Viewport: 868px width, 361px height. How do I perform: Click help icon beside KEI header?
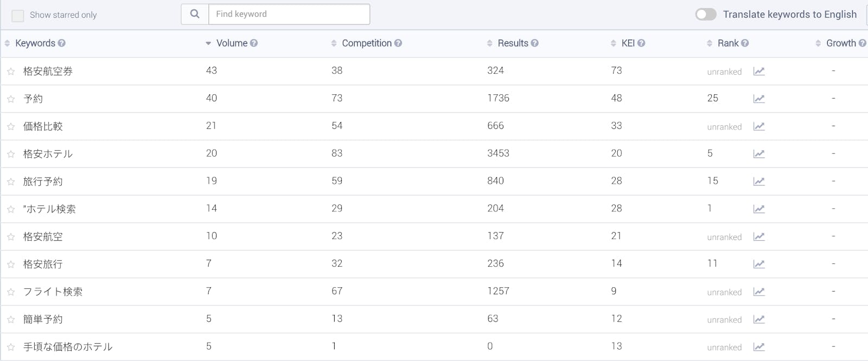point(641,43)
